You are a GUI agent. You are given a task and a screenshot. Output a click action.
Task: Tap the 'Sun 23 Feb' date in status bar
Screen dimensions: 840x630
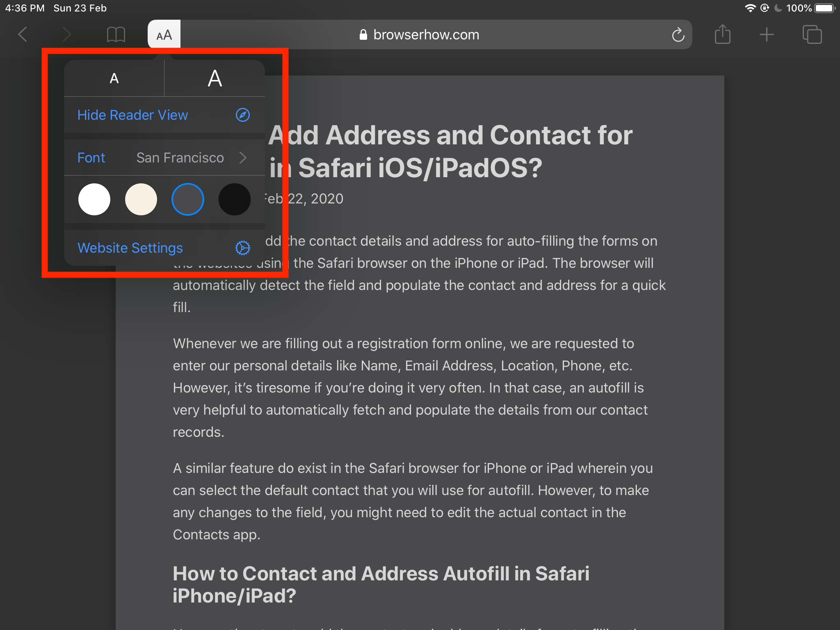(80, 8)
